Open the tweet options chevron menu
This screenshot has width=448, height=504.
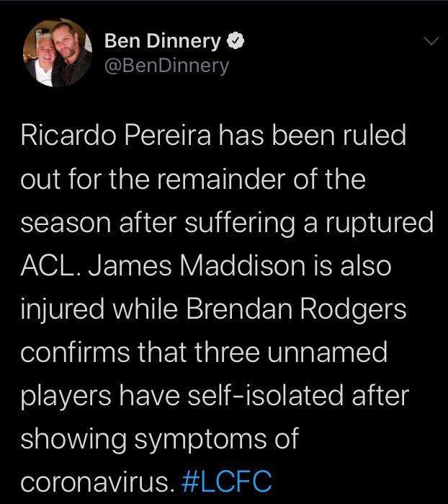point(431,43)
